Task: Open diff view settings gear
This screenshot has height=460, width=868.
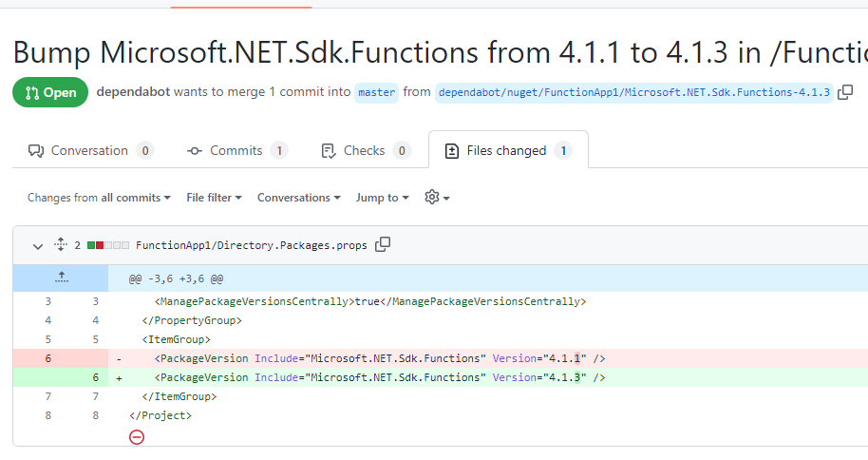Action: tap(437, 198)
